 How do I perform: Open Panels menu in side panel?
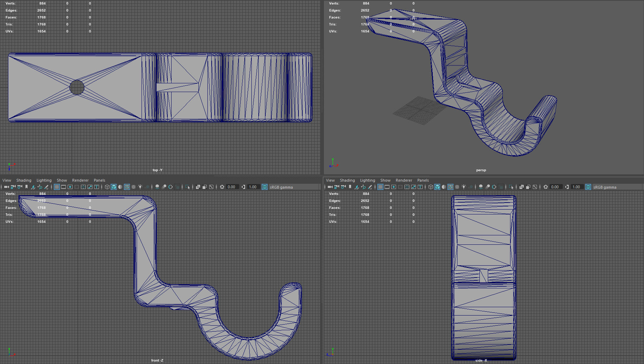423,180
